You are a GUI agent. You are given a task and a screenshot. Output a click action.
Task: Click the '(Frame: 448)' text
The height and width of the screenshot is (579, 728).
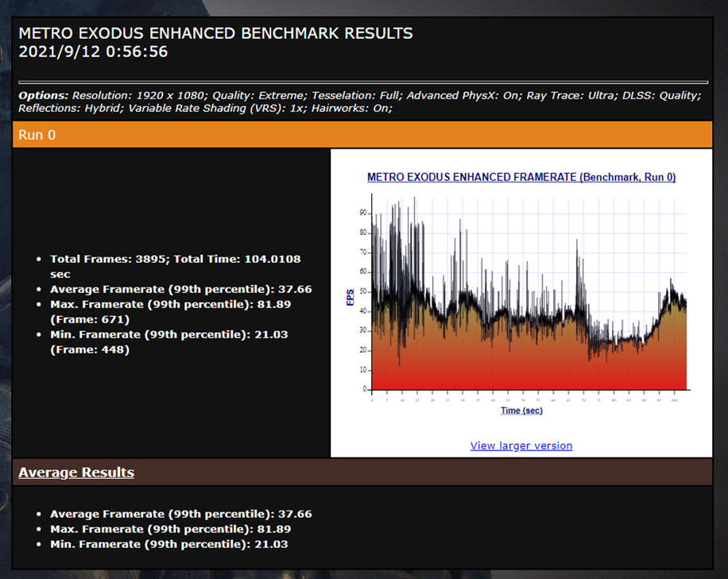coord(90,349)
